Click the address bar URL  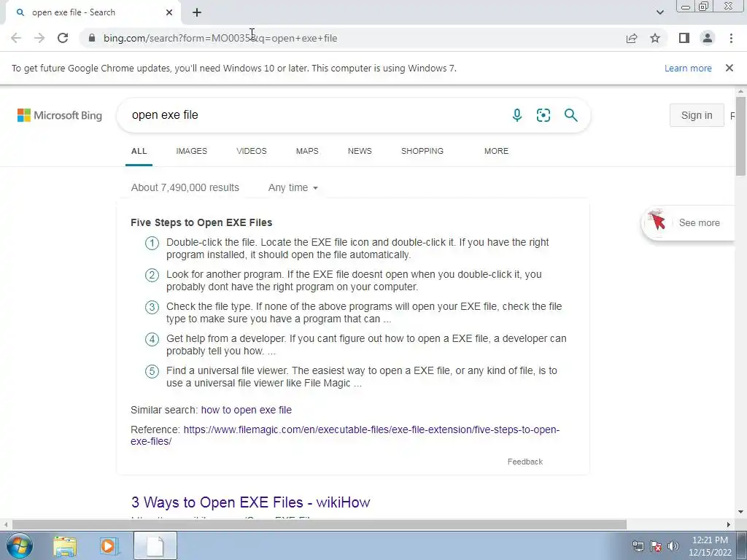[220, 38]
